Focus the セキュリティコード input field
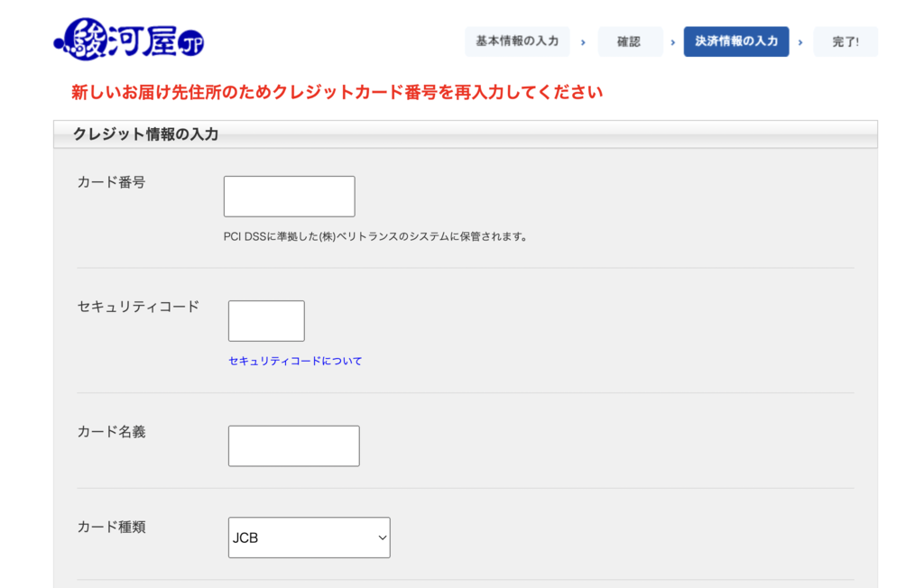 coord(266,321)
